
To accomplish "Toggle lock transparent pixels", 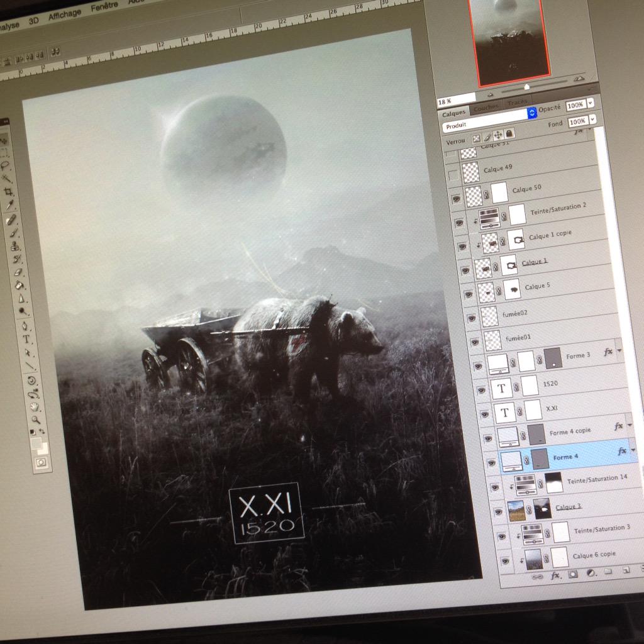I will click(476, 138).
